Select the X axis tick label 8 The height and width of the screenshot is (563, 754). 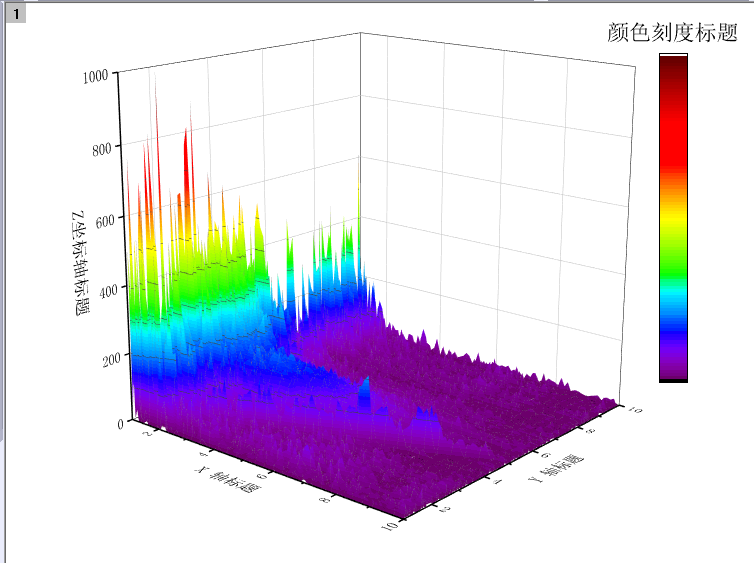coord(325,499)
